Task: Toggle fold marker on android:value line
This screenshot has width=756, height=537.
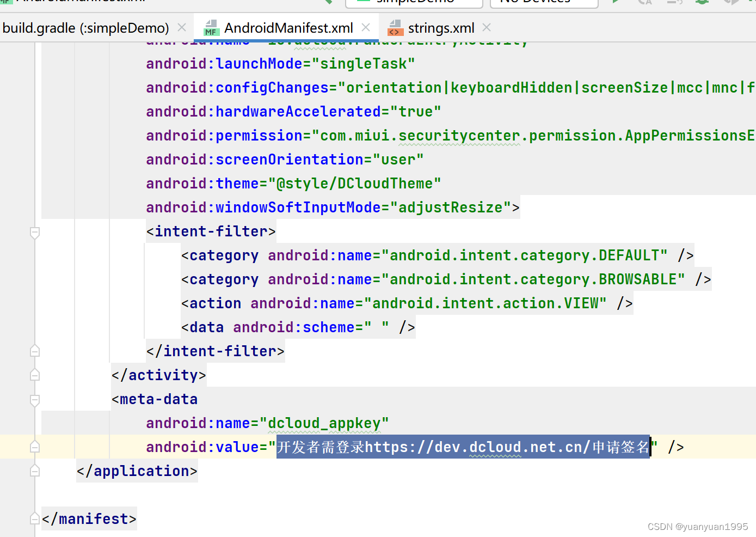Action: tap(35, 446)
